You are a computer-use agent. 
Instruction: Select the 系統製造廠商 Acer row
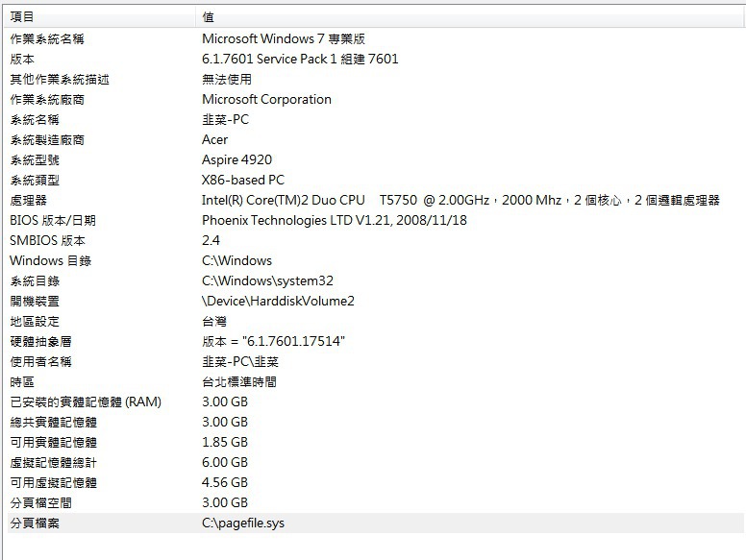(48, 139)
